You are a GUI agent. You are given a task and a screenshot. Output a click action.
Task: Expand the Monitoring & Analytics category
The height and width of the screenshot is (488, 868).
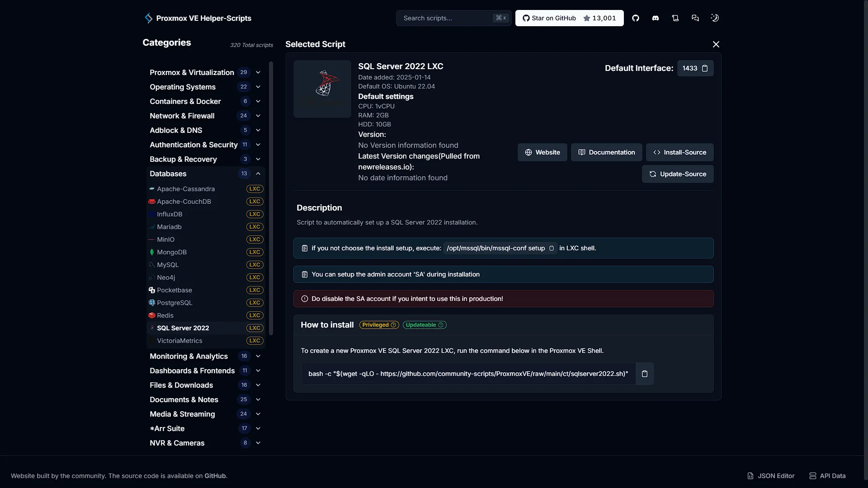206,356
